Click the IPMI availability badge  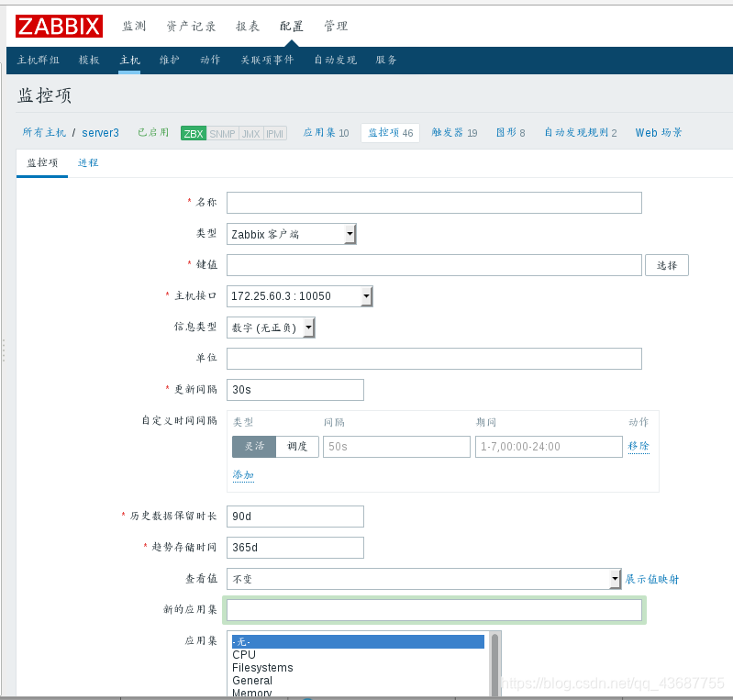[x=275, y=133]
